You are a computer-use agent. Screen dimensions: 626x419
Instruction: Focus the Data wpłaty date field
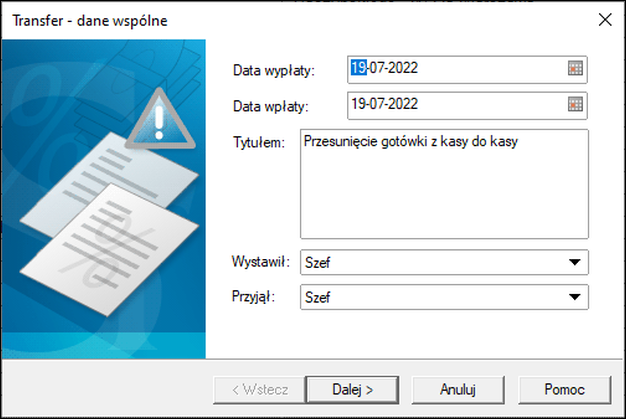tap(467, 105)
